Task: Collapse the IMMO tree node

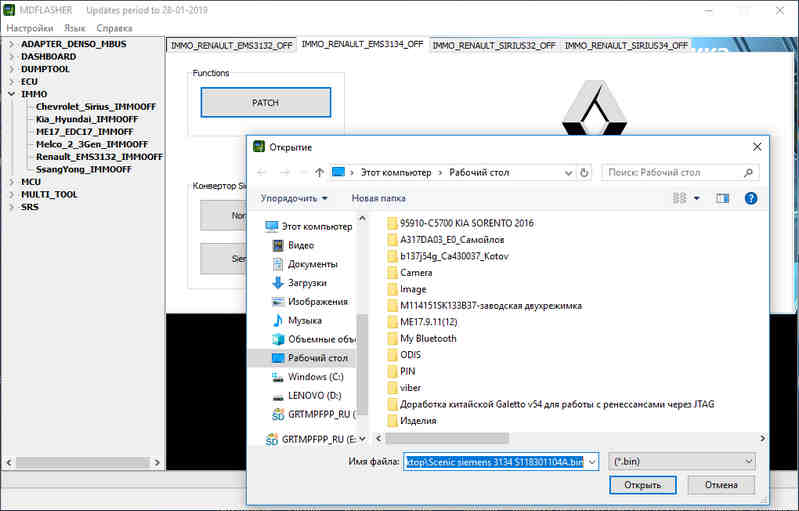Action: coord(11,94)
